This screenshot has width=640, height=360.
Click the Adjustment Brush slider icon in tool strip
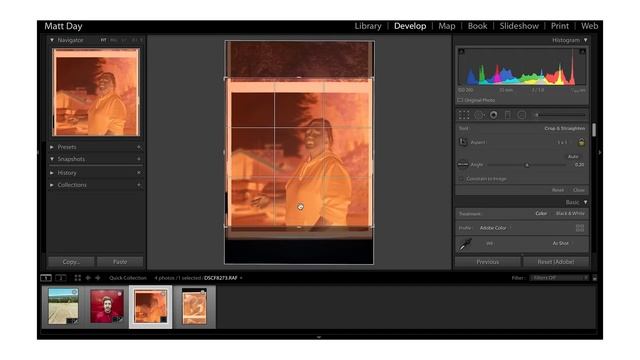pyautogui.click(x=559, y=115)
